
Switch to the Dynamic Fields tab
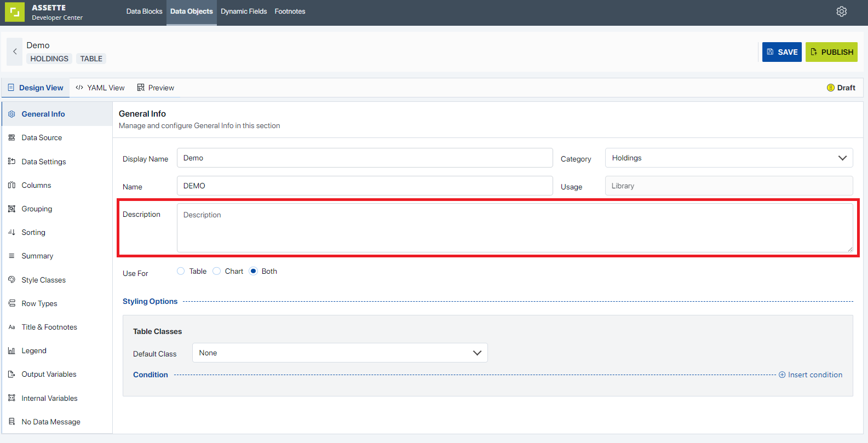coord(244,11)
